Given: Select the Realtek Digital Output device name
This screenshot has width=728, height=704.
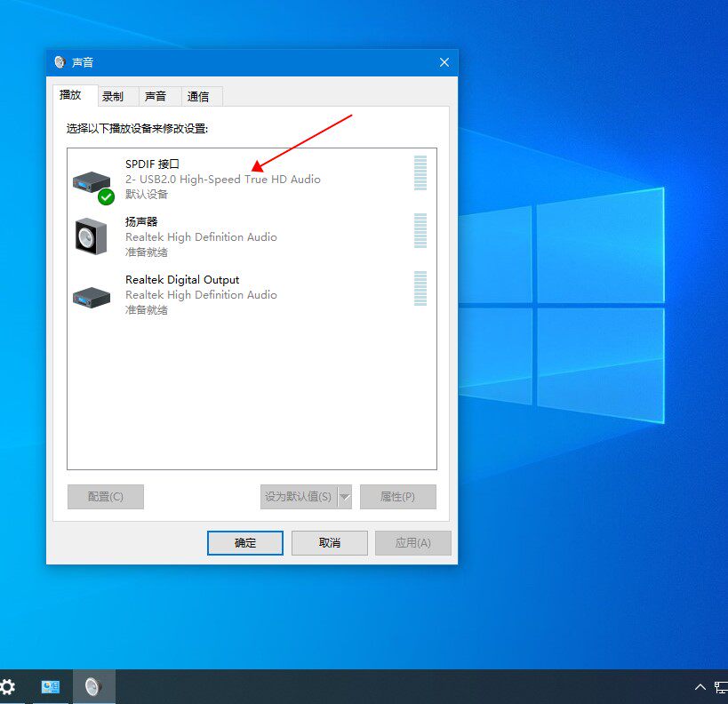Looking at the screenshot, I should (x=182, y=280).
